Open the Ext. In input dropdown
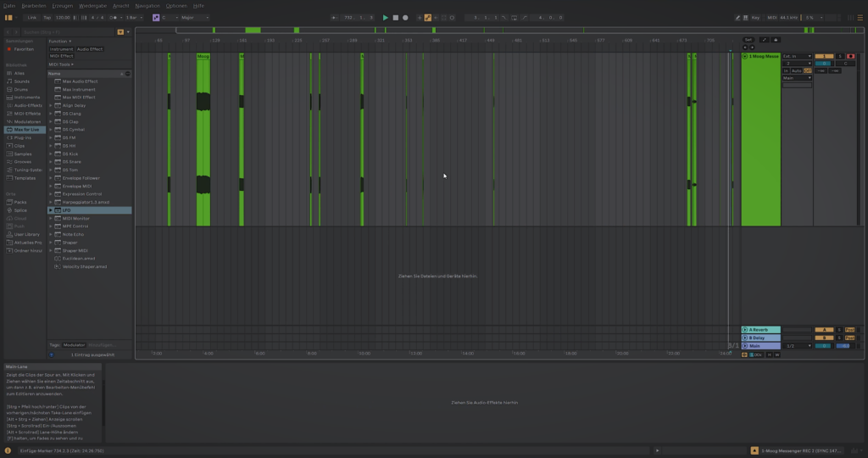The image size is (868, 458). (796, 56)
